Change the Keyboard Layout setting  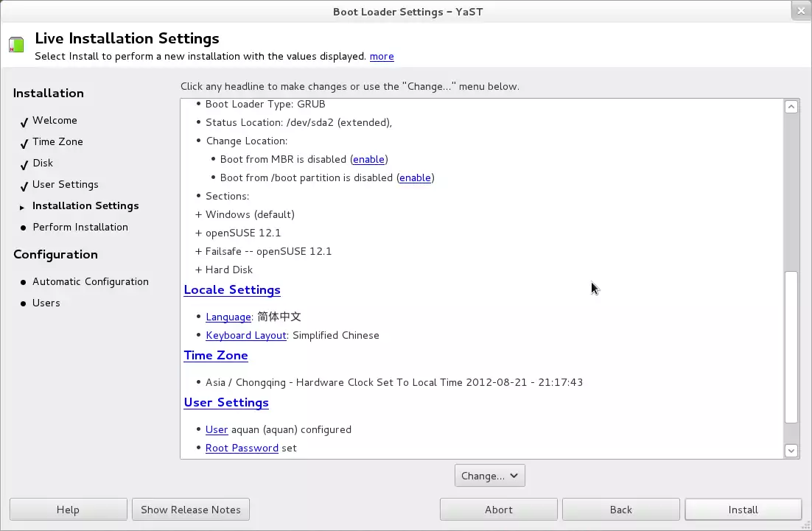245,335
